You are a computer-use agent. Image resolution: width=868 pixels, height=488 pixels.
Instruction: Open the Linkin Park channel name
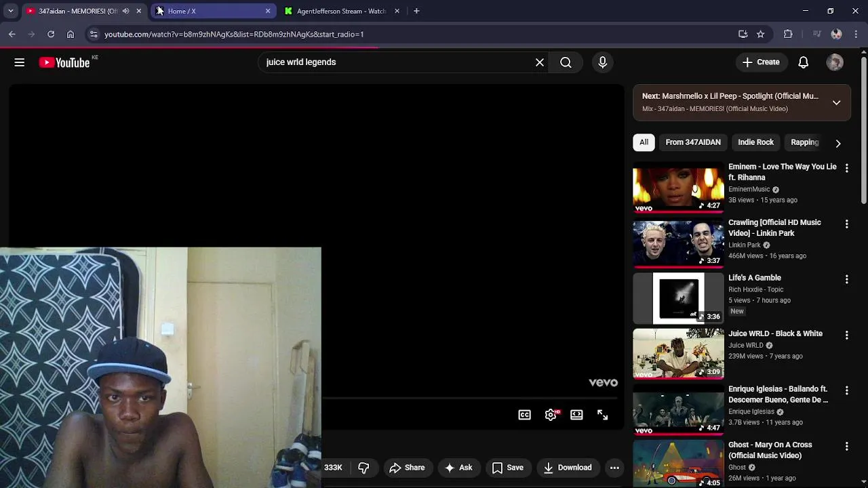point(745,245)
